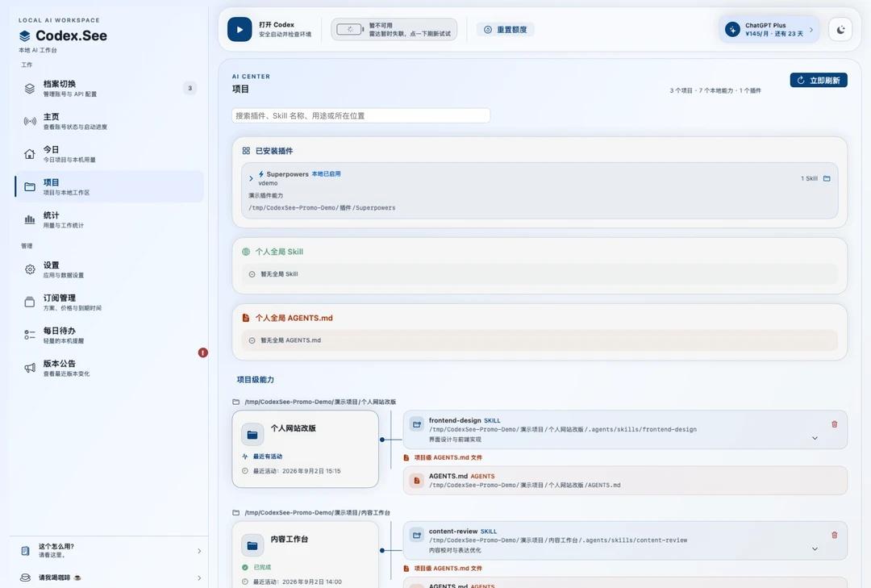Click the 个人网站改版 project folder icon
Image resolution: width=871 pixels, height=588 pixels.
click(x=252, y=435)
